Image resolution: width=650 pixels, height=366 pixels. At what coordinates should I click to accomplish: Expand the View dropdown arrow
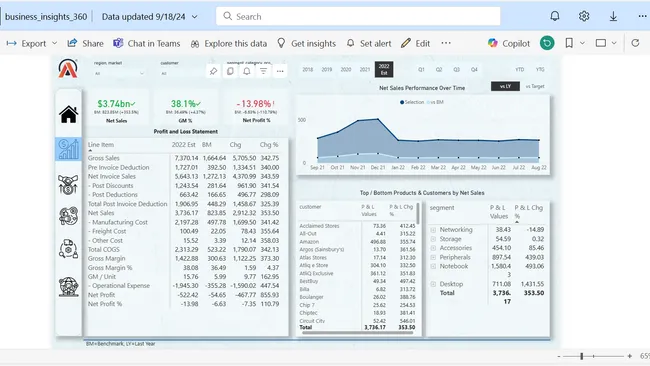(x=614, y=43)
